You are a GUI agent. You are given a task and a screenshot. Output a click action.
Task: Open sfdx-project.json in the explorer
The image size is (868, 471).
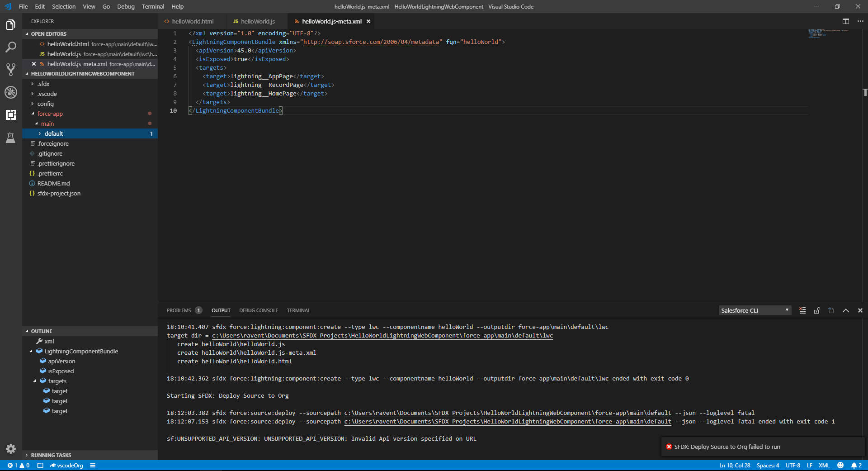pos(59,193)
